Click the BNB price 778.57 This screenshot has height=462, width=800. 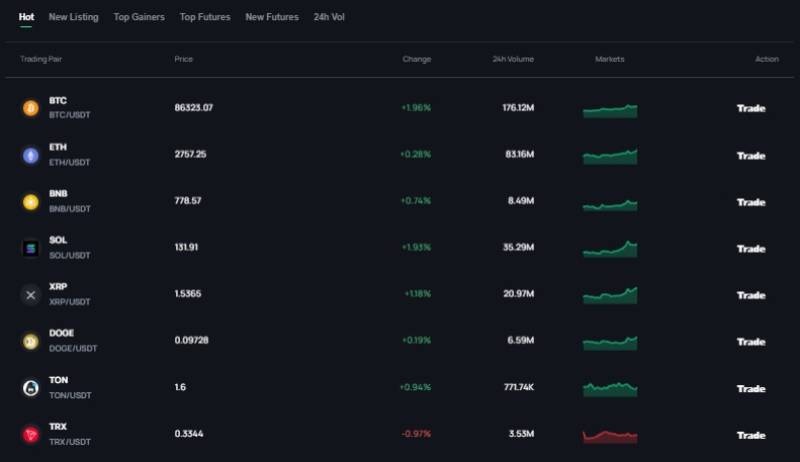click(188, 200)
